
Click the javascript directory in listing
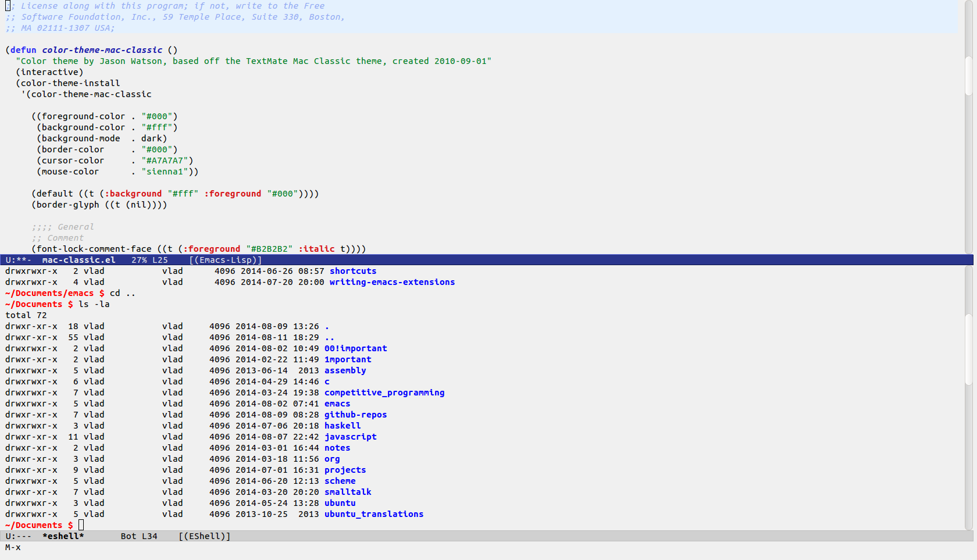[350, 437]
